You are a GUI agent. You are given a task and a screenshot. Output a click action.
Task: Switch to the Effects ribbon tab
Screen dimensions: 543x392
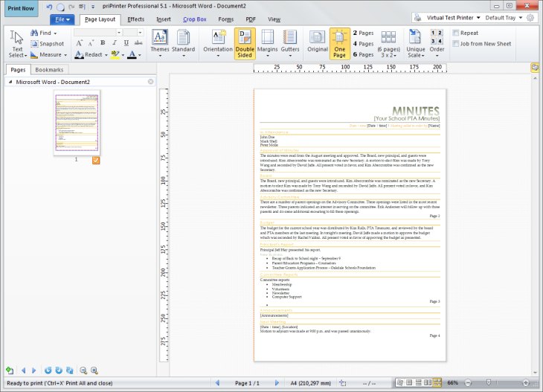135,19
